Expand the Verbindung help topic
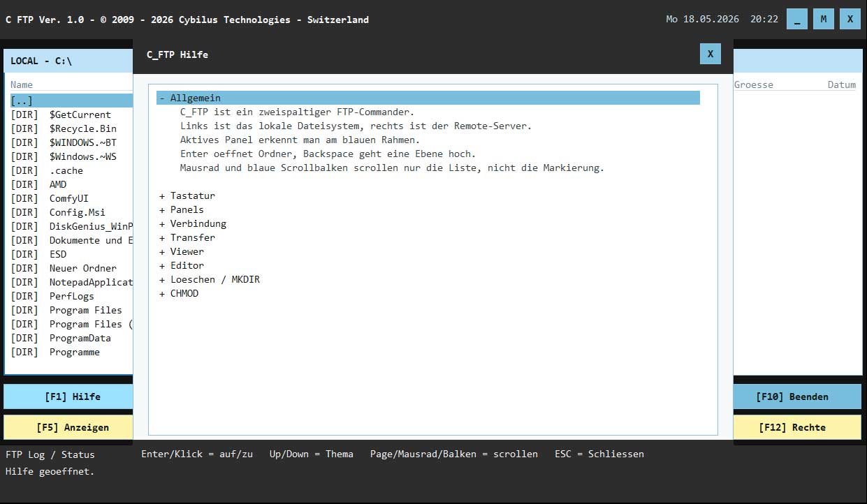Image resolution: width=867 pixels, height=504 pixels. (x=193, y=223)
